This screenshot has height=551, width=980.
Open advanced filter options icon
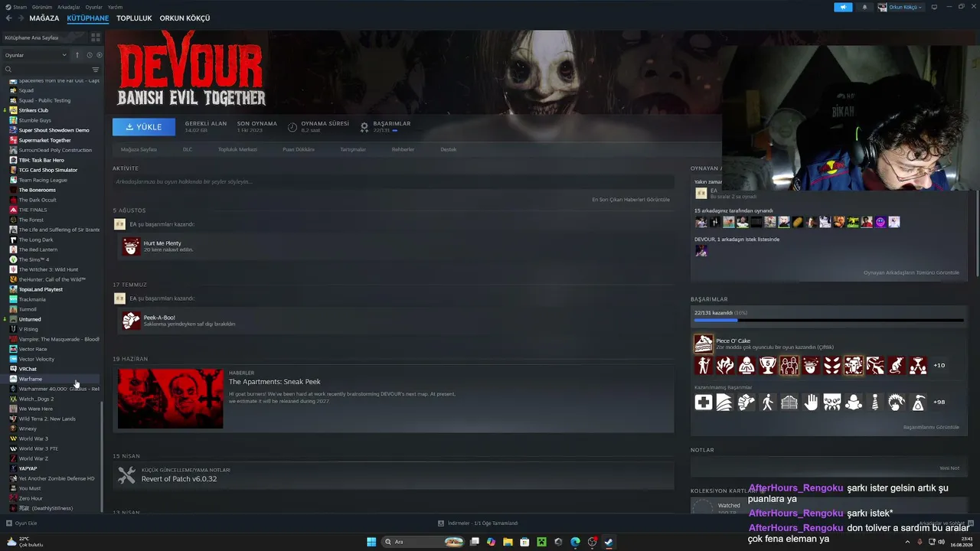point(96,70)
